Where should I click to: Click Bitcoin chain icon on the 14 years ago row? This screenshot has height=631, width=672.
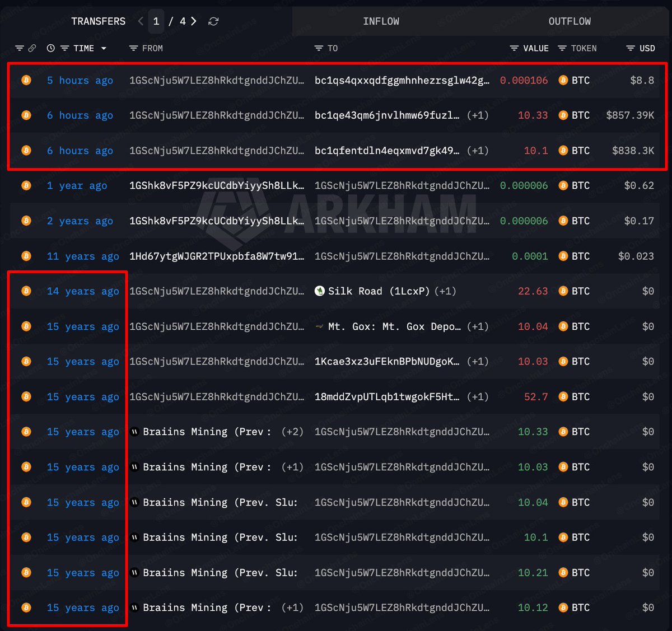coord(26,291)
